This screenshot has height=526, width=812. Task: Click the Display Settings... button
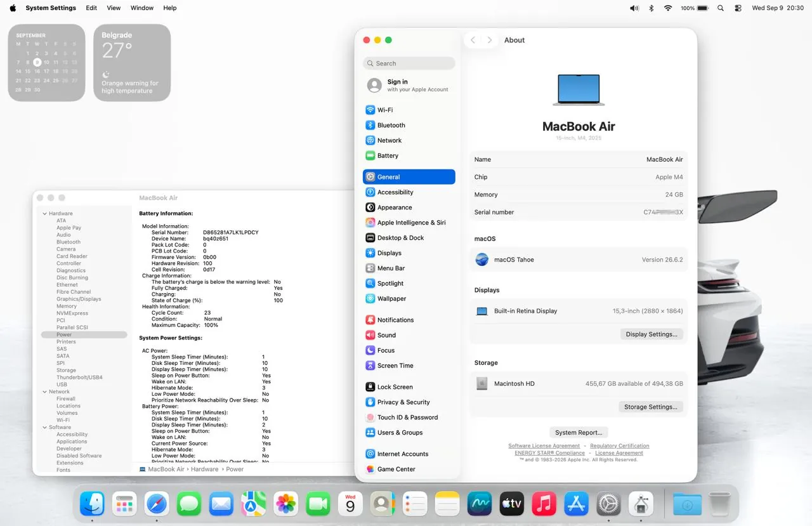click(652, 334)
